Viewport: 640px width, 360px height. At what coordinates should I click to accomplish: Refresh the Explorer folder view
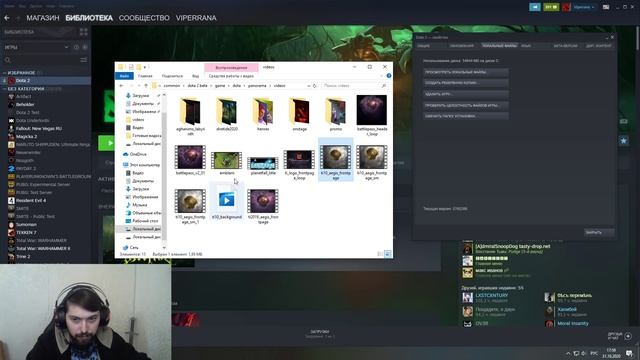315,86
